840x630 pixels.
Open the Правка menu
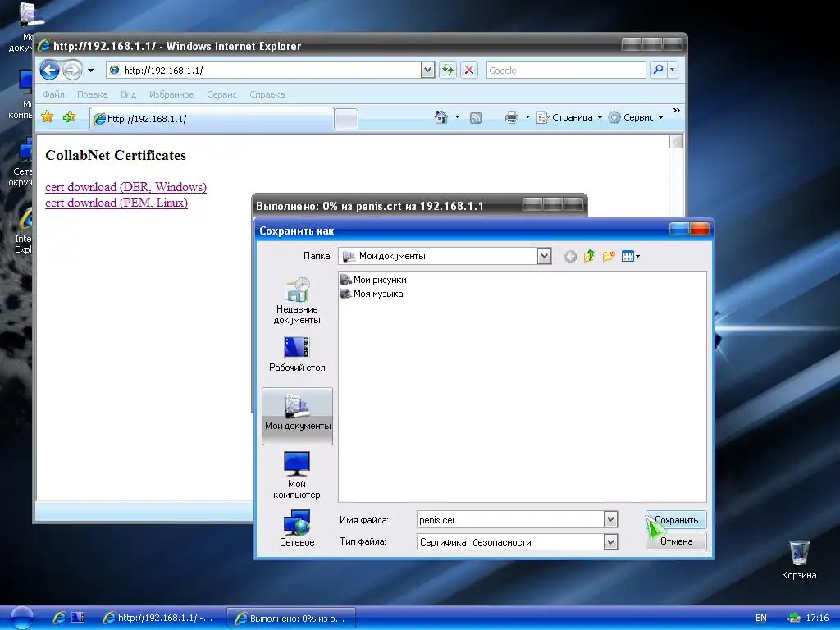(92, 94)
